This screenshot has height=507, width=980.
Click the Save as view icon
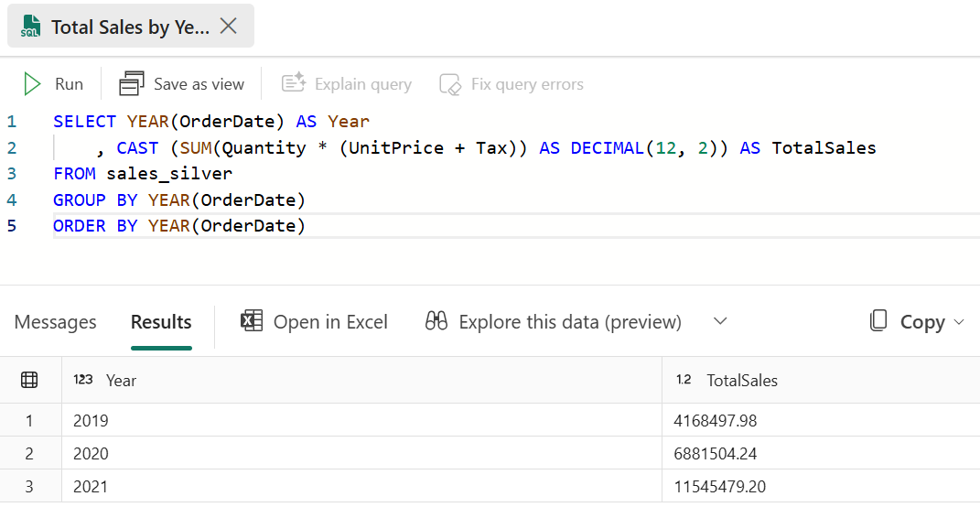(x=131, y=84)
